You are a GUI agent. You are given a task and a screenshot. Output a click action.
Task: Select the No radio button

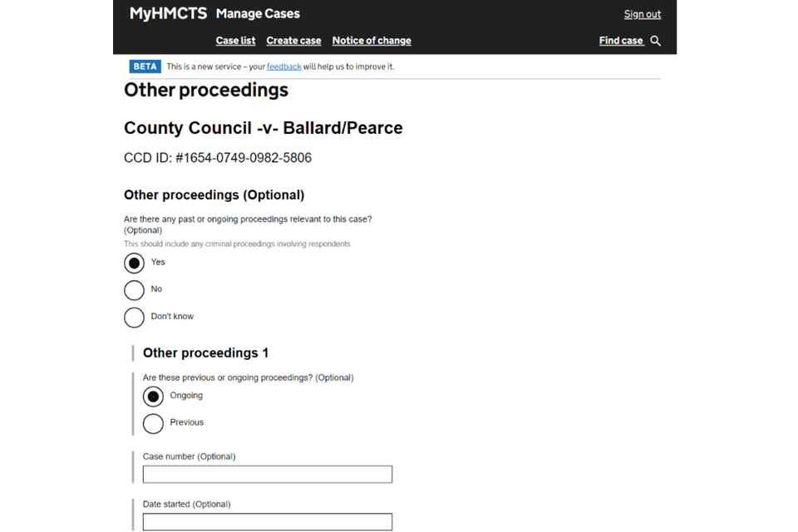pyautogui.click(x=134, y=290)
